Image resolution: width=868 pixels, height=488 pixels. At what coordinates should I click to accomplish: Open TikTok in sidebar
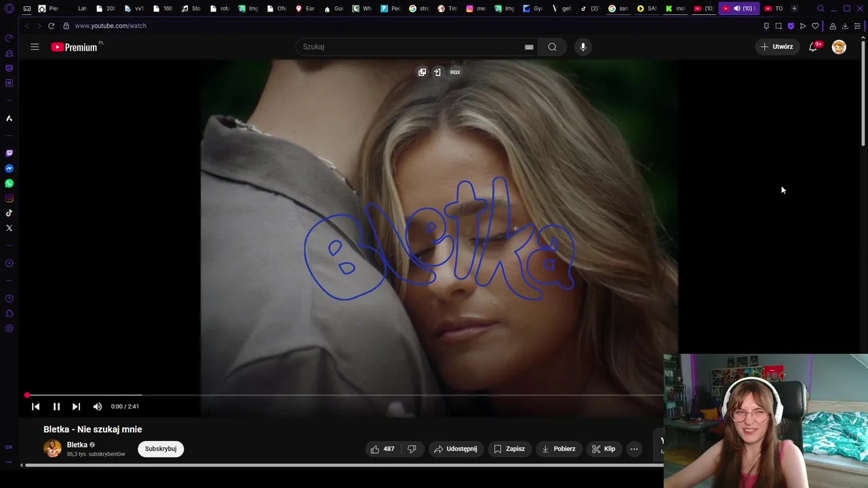coord(9,213)
